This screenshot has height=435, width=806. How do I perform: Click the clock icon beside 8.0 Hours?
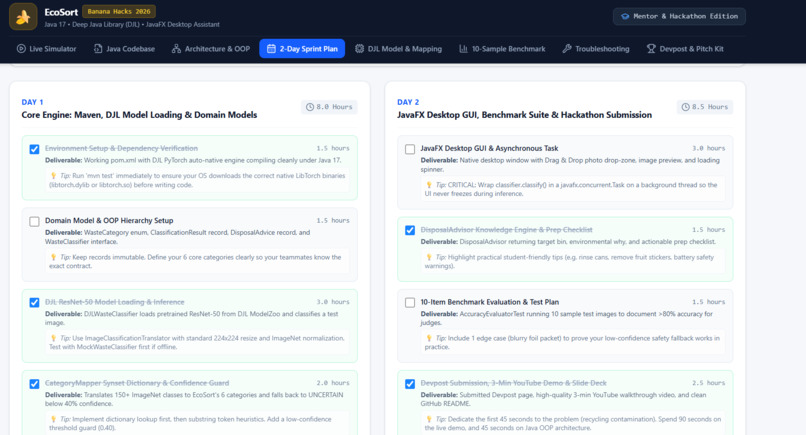[310, 107]
